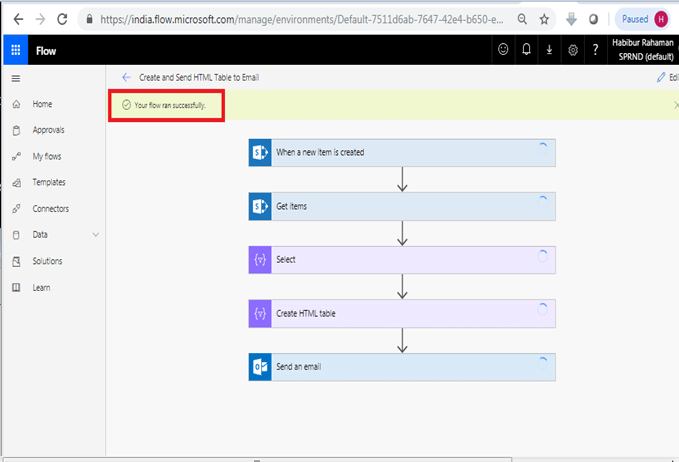This screenshot has height=462, width=679.
Task: Open the app launcher waffle icon
Action: click(x=16, y=50)
